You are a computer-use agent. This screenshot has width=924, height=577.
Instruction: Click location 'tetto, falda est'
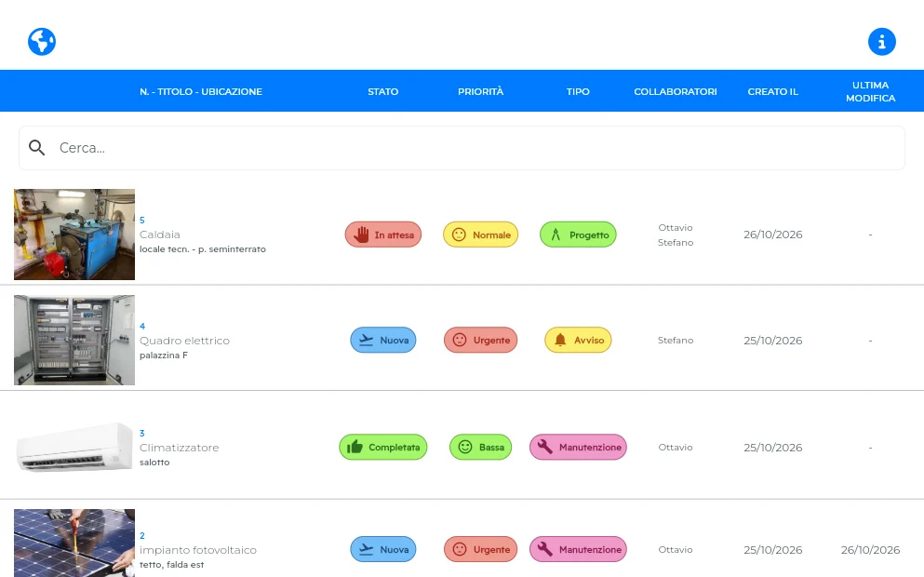coord(171,565)
